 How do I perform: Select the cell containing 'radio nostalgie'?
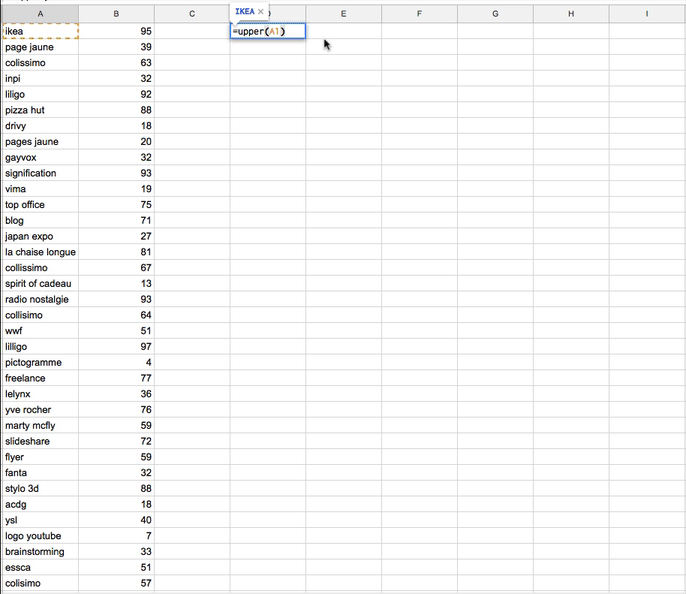pos(40,299)
